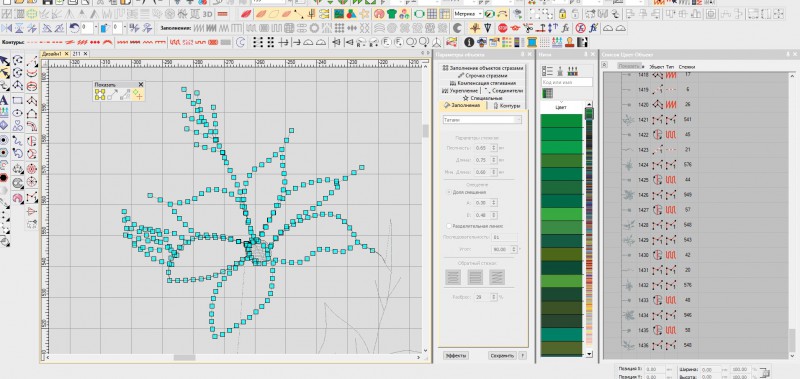Click the question mark help button

522,356
